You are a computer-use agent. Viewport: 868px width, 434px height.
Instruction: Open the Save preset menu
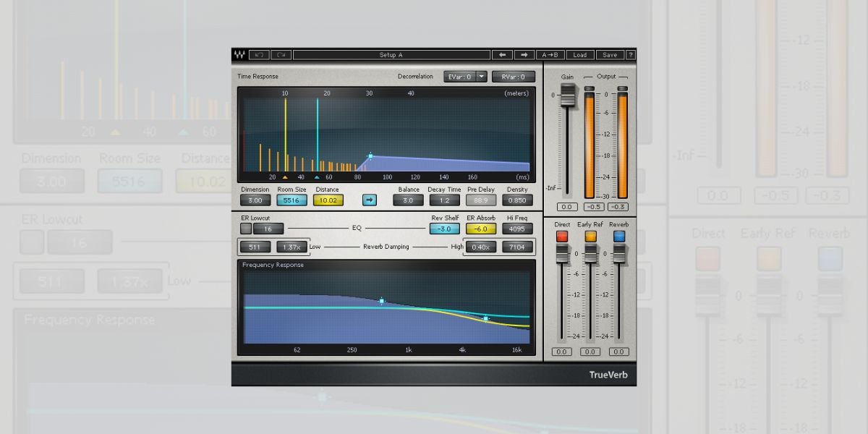click(x=610, y=55)
